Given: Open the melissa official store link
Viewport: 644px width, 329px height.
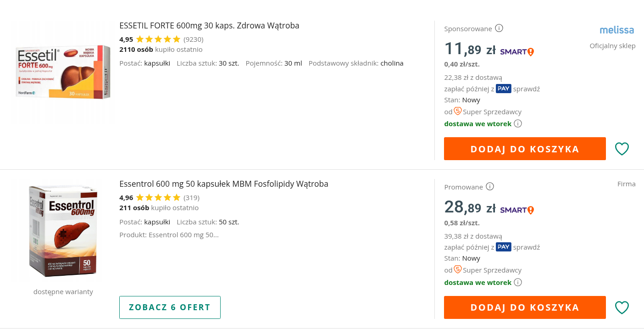Looking at the screenshot, I should click(617, 29).
